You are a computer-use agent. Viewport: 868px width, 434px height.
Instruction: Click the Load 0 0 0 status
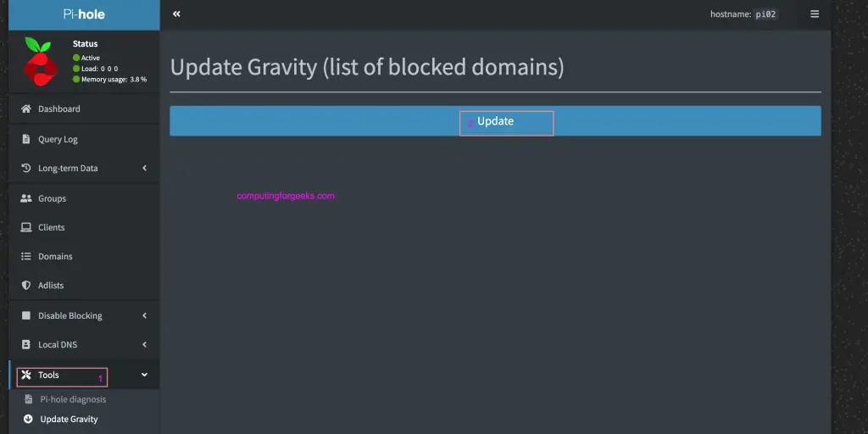(x=100, y=69)
